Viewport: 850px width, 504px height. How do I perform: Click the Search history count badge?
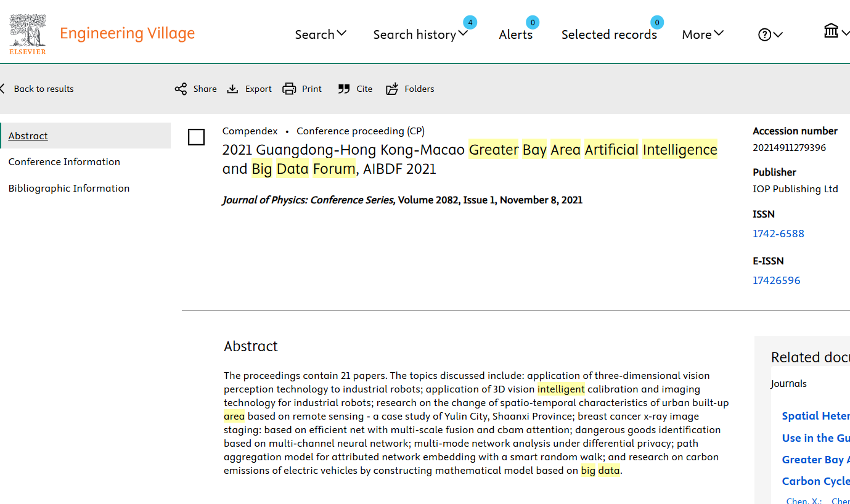tap(470, 23)
